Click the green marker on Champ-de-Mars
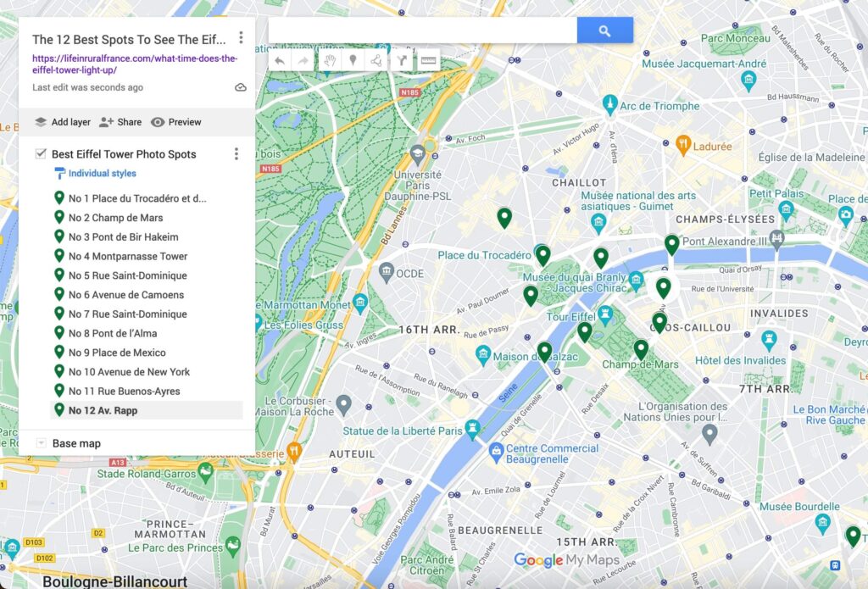The width and height of the screenshot is (868, 589). [641, 350]
